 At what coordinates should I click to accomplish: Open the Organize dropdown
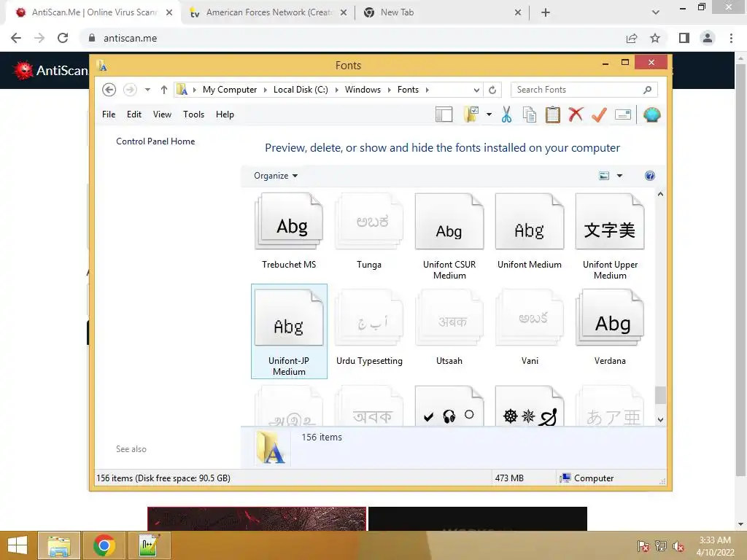276,176
